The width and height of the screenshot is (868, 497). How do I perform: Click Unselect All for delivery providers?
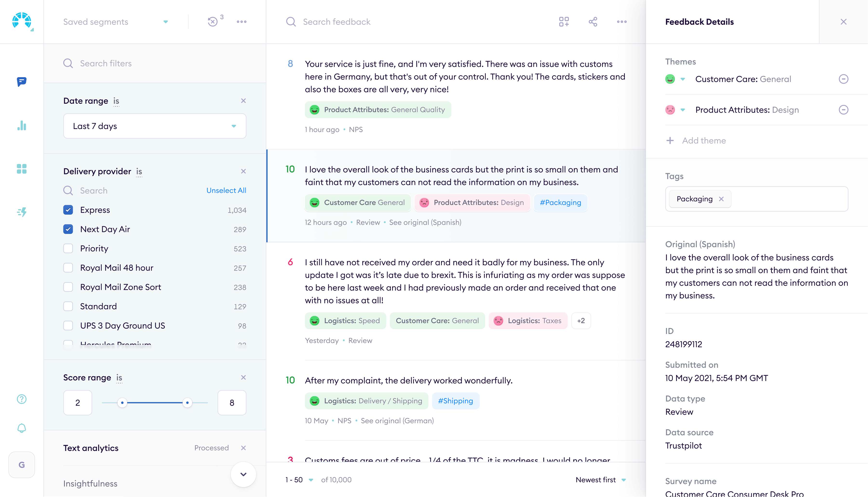click(226, 190)
